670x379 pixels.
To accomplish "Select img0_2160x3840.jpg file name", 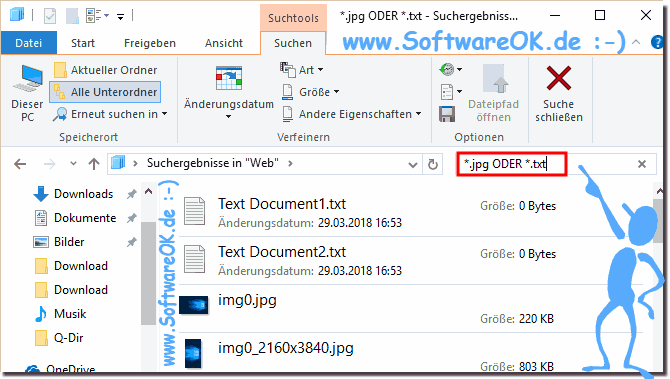I will [x=285, y=348].
